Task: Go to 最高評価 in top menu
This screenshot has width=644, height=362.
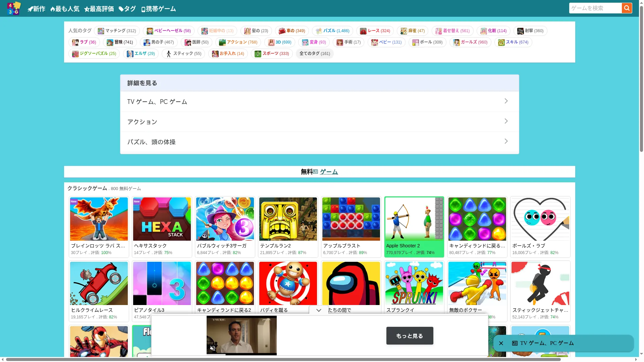Action: click(99, 9)
